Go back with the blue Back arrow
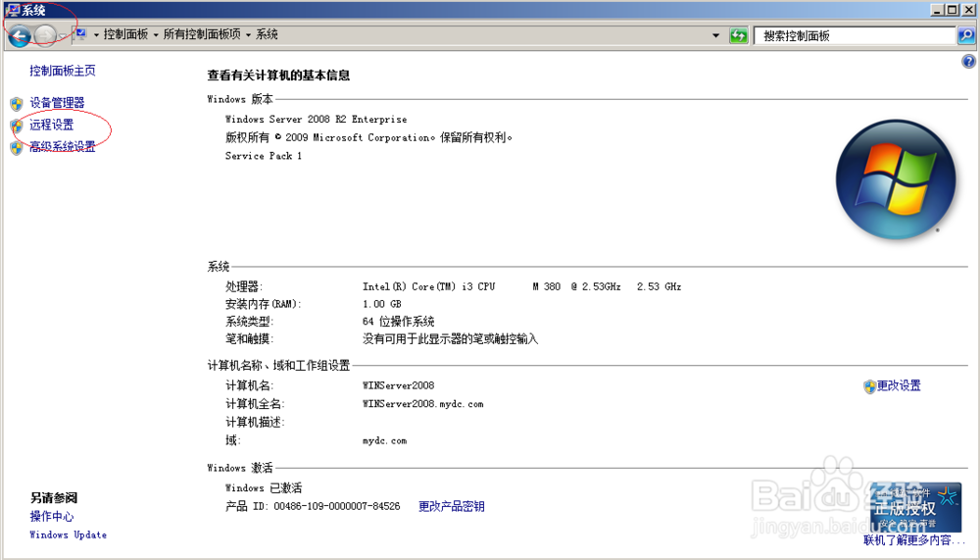Image resolution: width=980 pixels, height=560 pixels. tap(20, 35)
